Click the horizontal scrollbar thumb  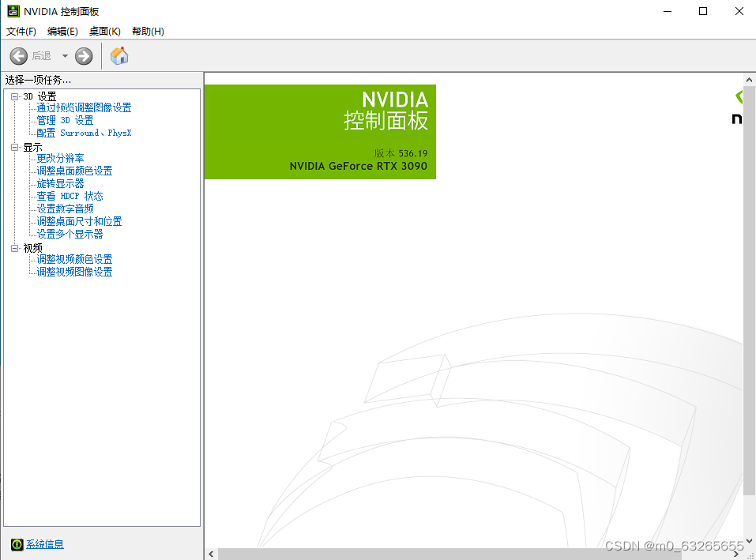[449, 554]
